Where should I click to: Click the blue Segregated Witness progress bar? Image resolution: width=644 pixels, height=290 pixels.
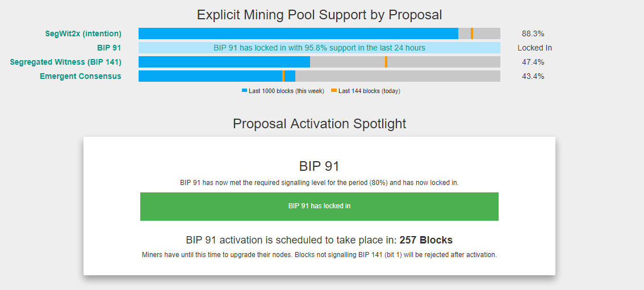224,62
